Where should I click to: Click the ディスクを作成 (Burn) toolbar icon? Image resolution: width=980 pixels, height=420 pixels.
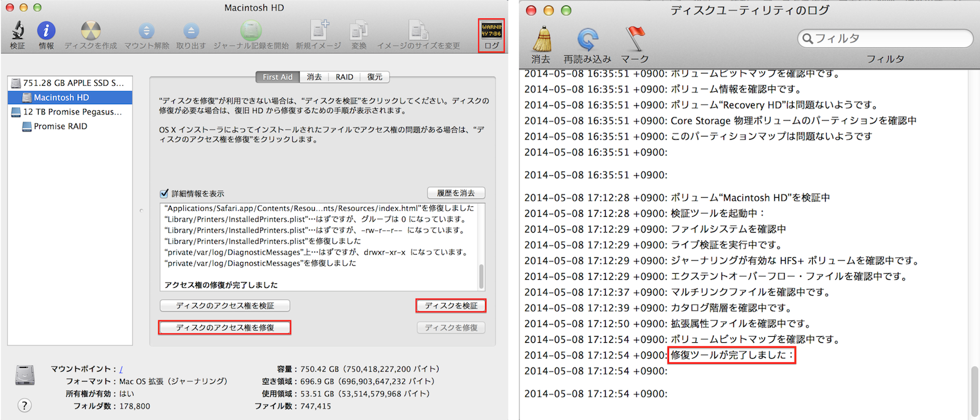[91, 31]
